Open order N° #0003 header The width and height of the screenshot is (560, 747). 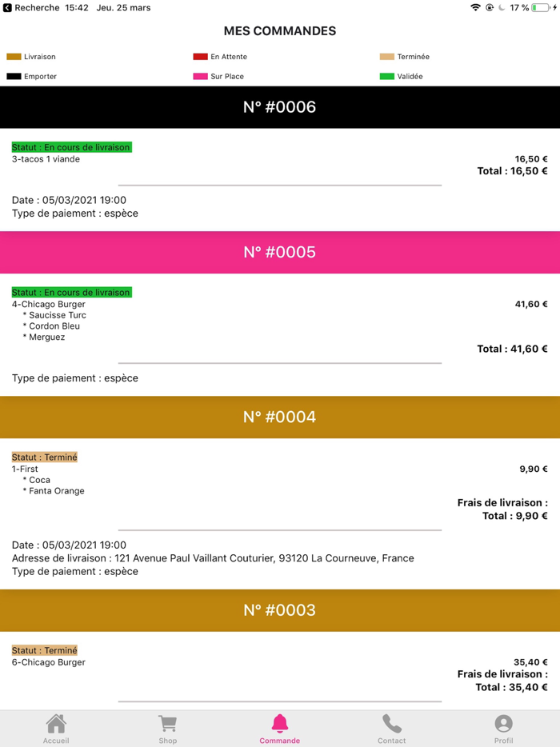click(280, 610)
